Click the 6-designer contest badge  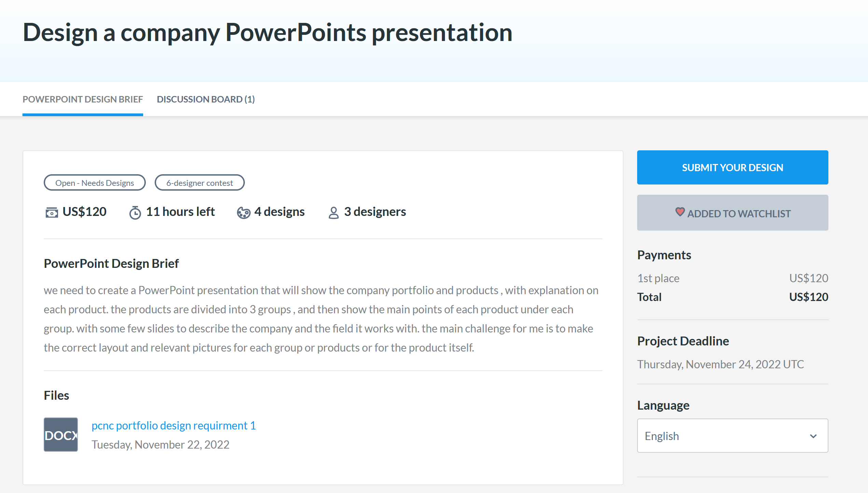click(199, 182)
